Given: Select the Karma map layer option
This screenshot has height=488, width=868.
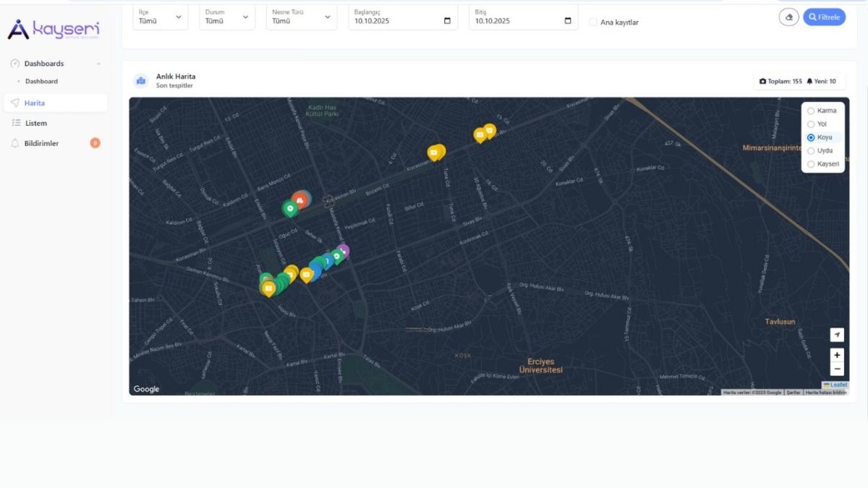Looking at the screenshot, I should tap(811, 111).
